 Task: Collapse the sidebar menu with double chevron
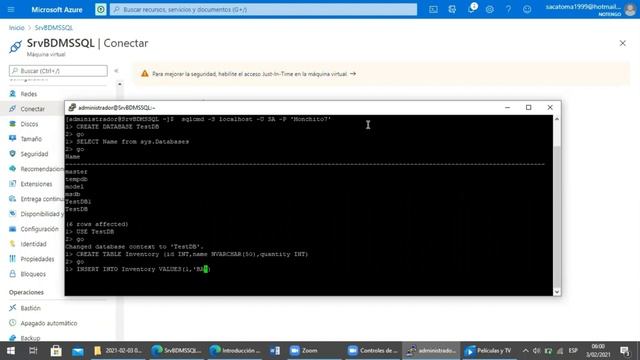[x=116, y=71]
